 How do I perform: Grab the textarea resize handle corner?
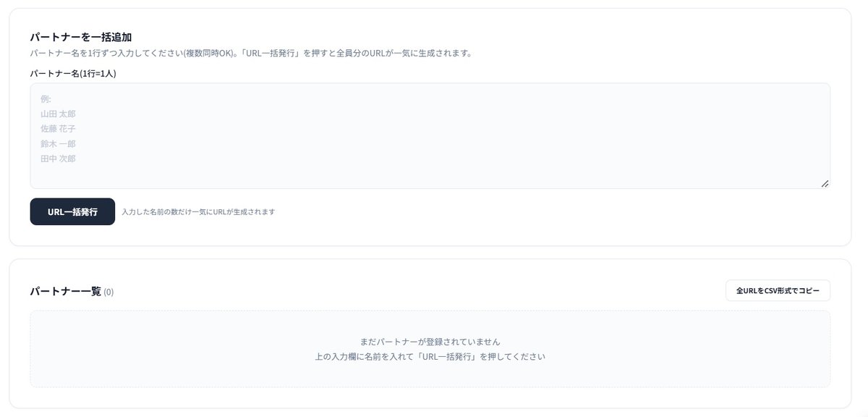(x=825, y=184)
